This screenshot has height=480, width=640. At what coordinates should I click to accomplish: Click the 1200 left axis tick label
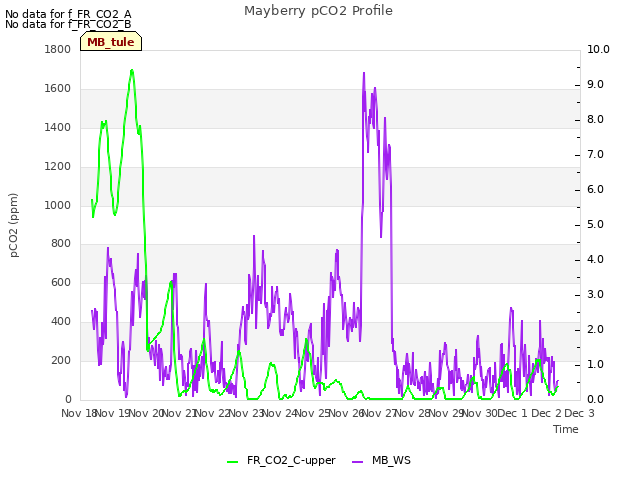pos(58,167)
